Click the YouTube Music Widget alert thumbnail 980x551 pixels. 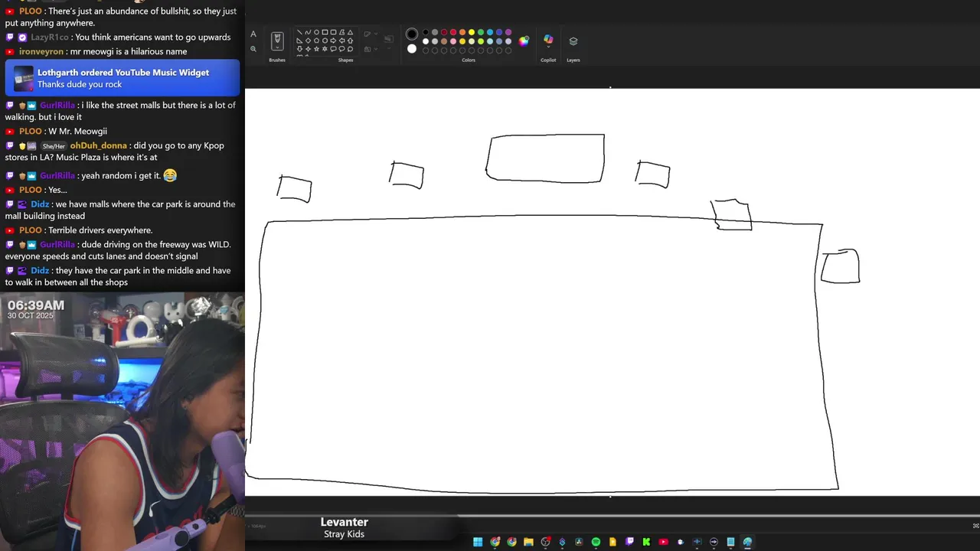point(24,78)
